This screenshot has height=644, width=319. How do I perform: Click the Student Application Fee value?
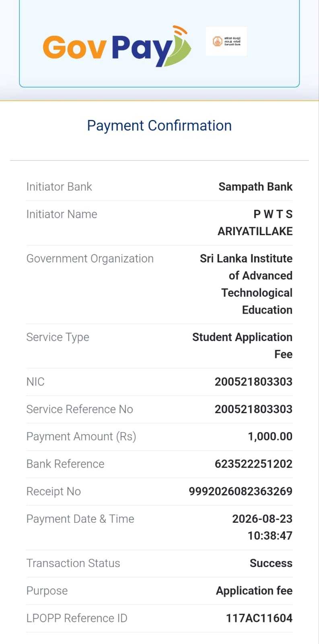242,346
